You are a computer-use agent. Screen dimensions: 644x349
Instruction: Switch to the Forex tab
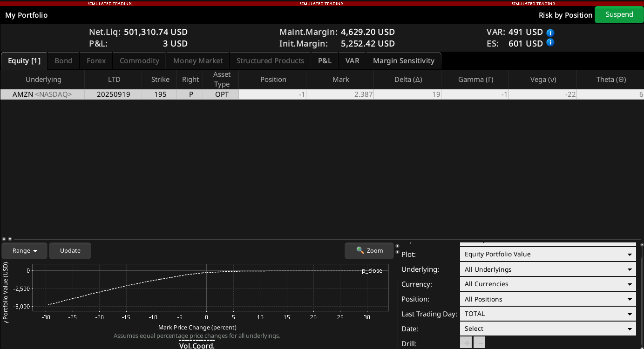[x=96, y=61]
